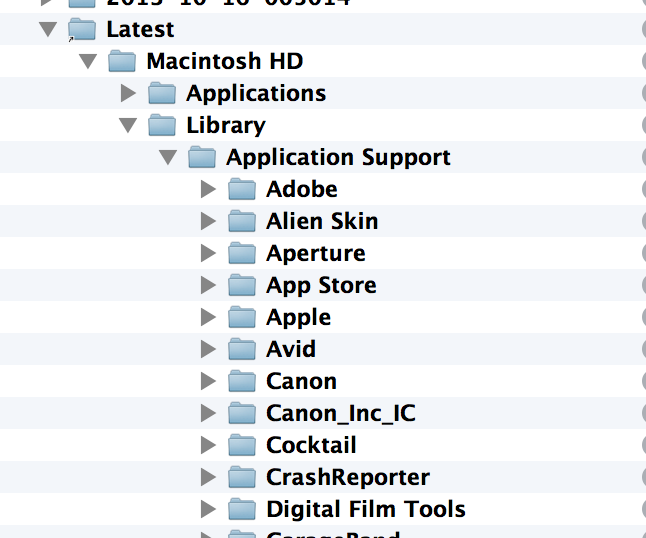Select the 'Cocktail' row name

coord(311,445)
